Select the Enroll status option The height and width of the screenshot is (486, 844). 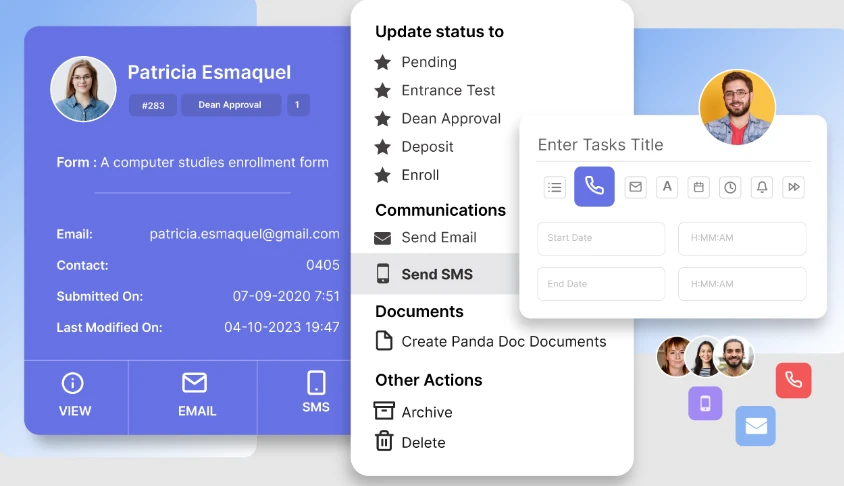click(x=420, y=175)
